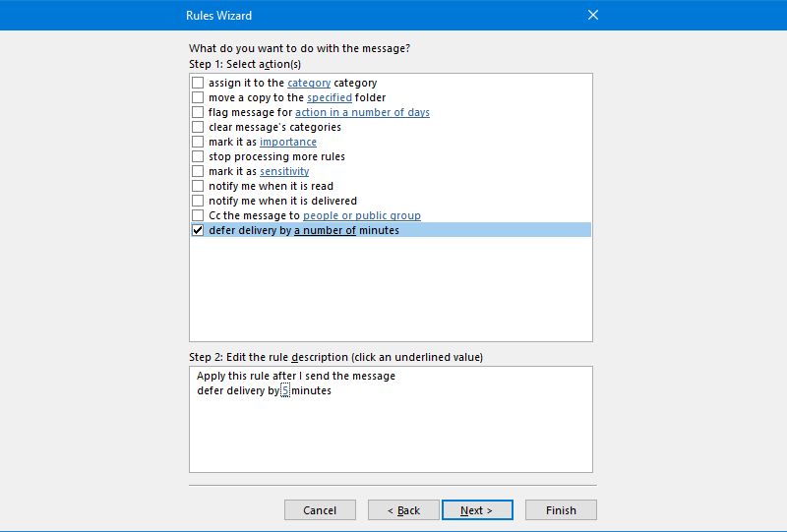This screenshot has width=787, height=532.
Task: Enable 'move a copy to the specified folder' checkbox
Action: pos(198,98)
